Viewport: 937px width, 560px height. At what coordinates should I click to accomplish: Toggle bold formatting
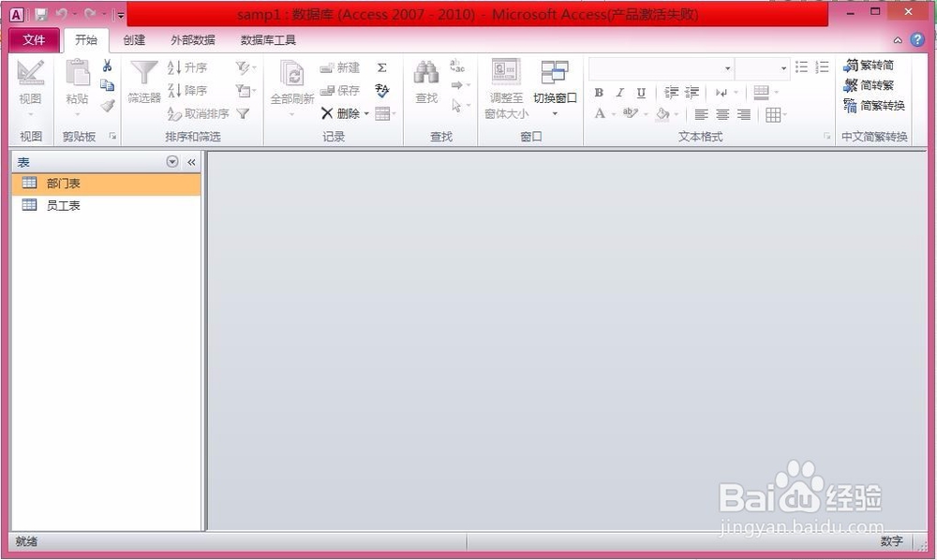(x=599, y=93)
